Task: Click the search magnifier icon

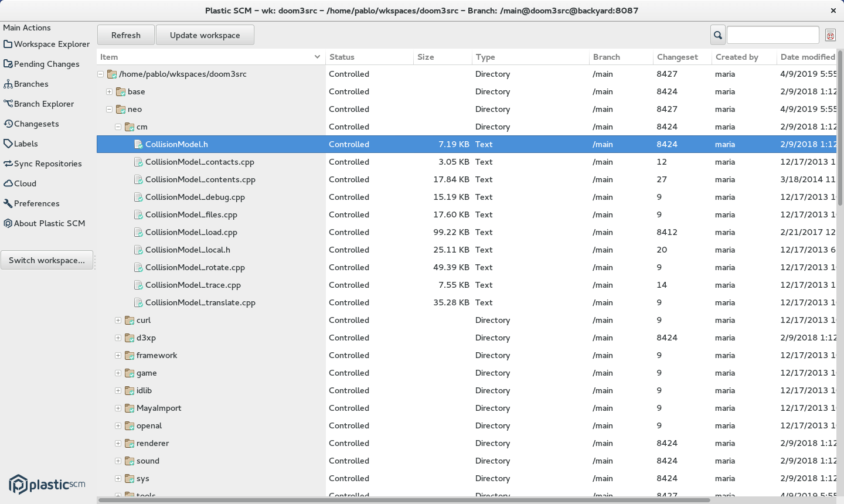Action: point(718,35)
